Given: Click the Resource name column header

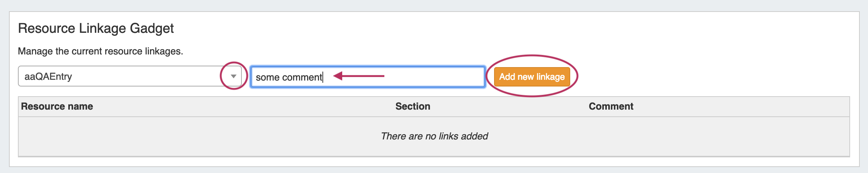Looking at the screenshot, I should pyautogui.click(x=57, y=106).
